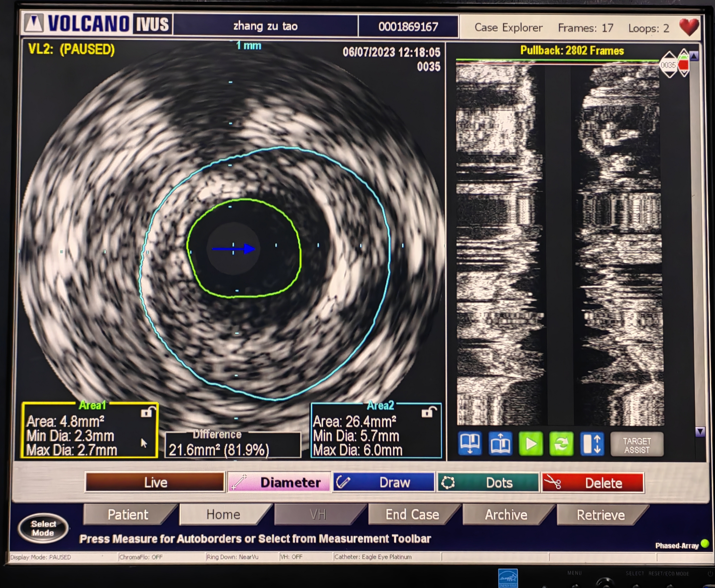The height and width of the screenshot is (588, 715).
Task: Click the VL2: (PAUSED) status label
Action: 71,49
